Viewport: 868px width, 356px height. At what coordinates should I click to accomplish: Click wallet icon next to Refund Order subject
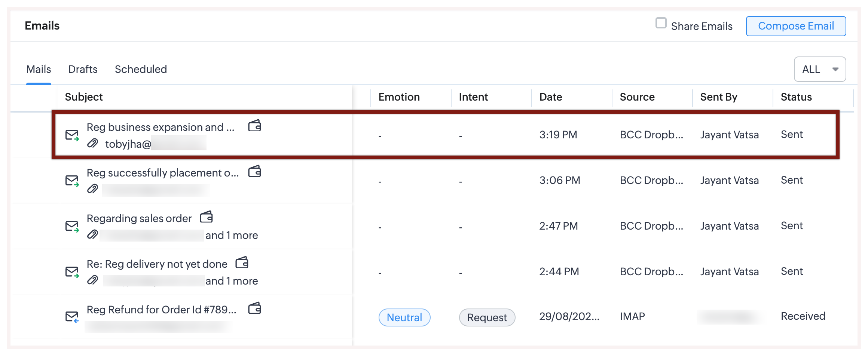click(x=255, y=309)
